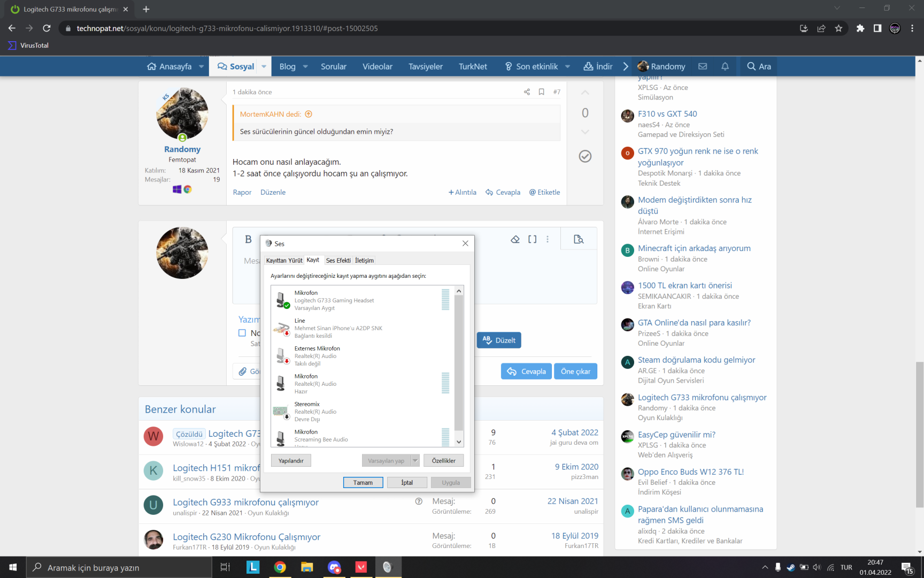Open Videolar in forum navigation
This screenshot has width=924, height=578.
[378, 66]
